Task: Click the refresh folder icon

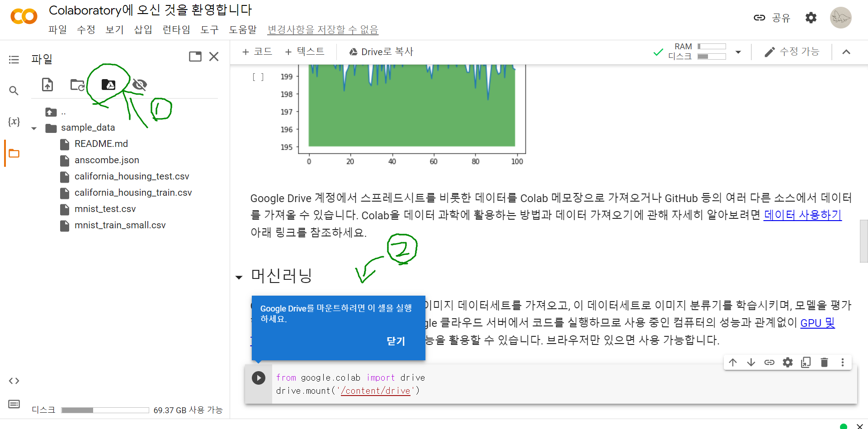Action: pyautogui.click(x=77, y=85)
